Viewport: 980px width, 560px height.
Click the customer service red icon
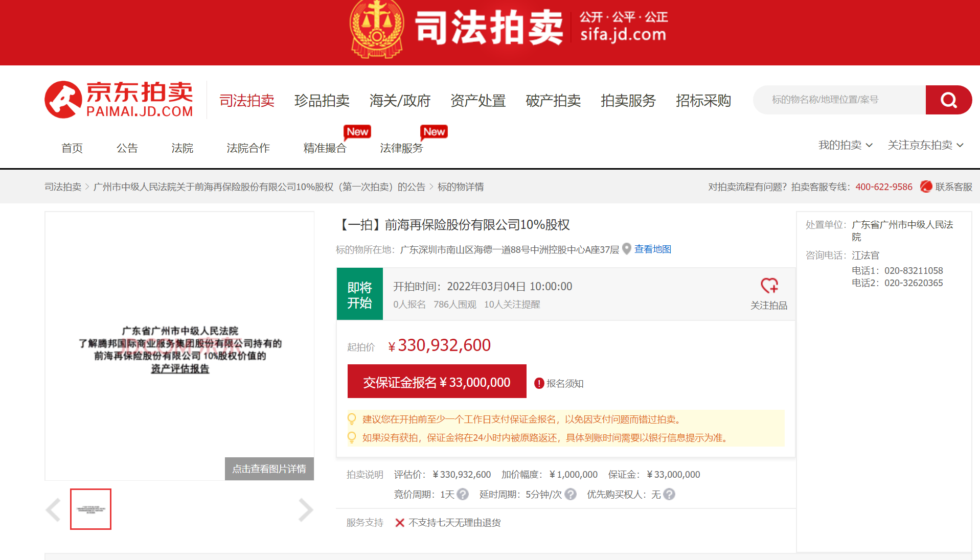pyautogui.click(x=926, y=186)
